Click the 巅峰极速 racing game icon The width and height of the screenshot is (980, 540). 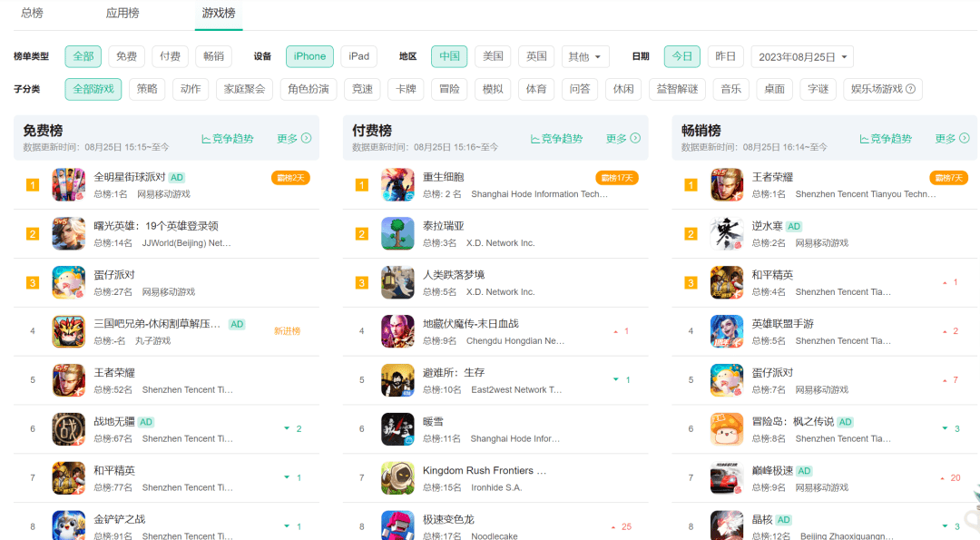pyautogui.click(x=727, y=478)
